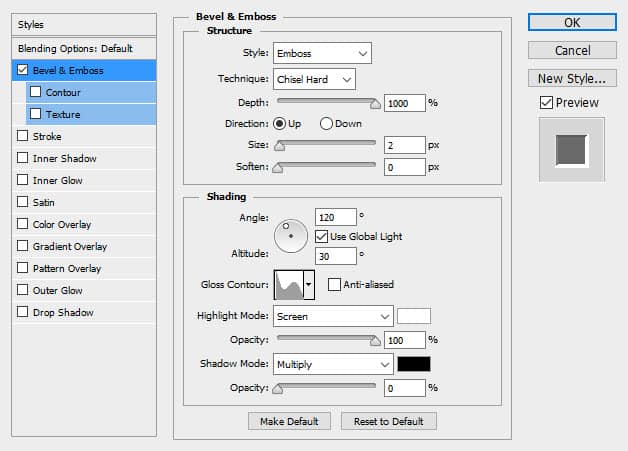
Task: Select Drop Shadow in the Styles list
Action: 62,313
